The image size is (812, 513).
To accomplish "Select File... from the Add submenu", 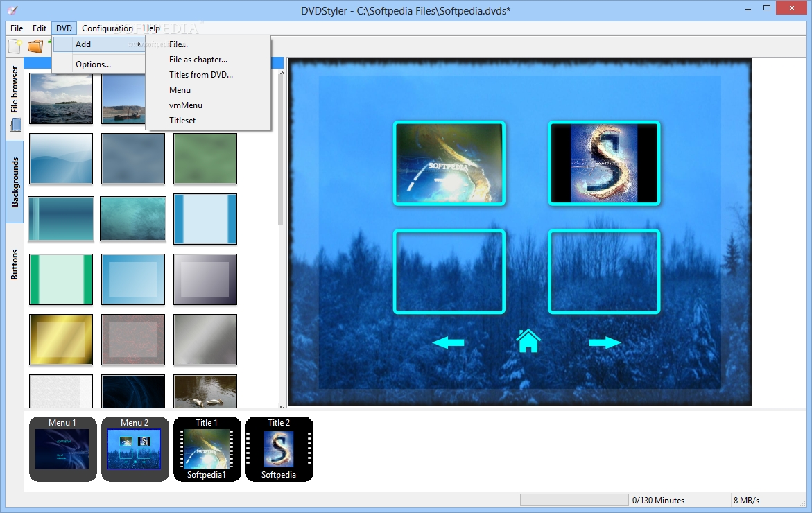I will point(208,44).
